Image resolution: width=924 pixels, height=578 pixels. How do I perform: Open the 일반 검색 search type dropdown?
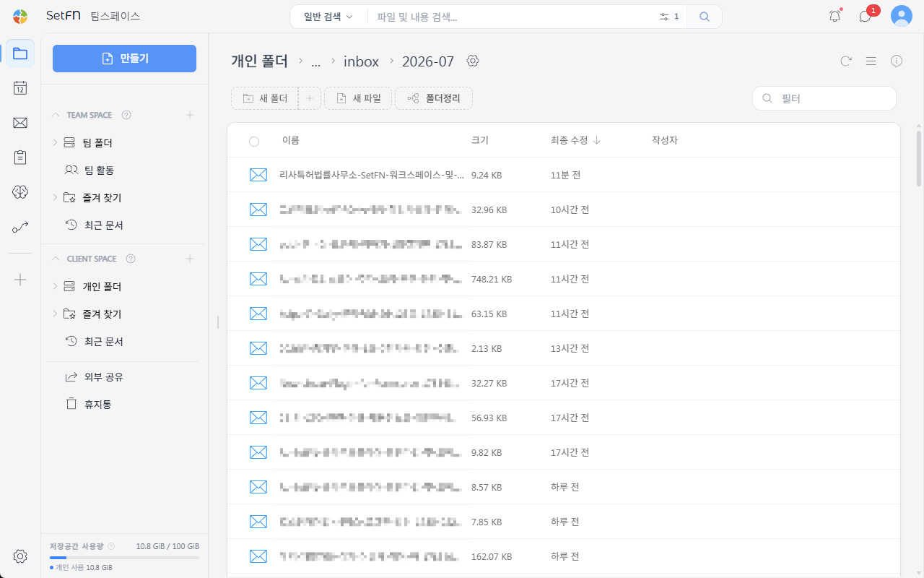click(328, 17)
